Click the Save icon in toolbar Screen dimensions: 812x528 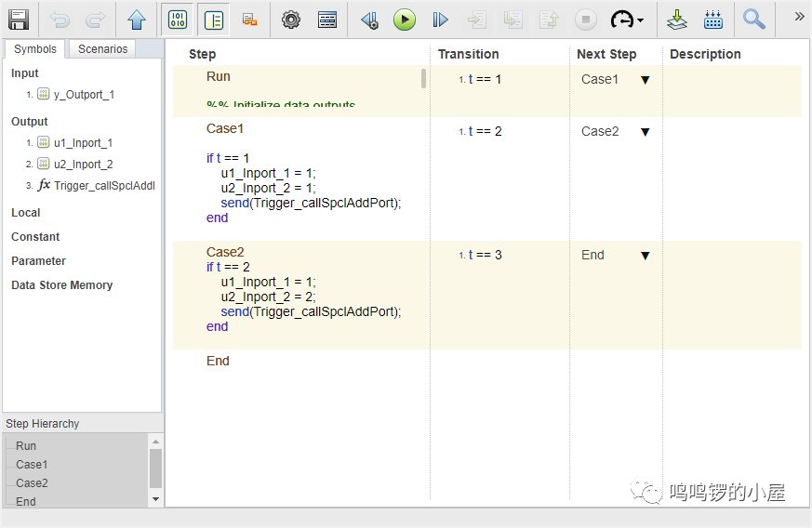click(x=19, y=20)
